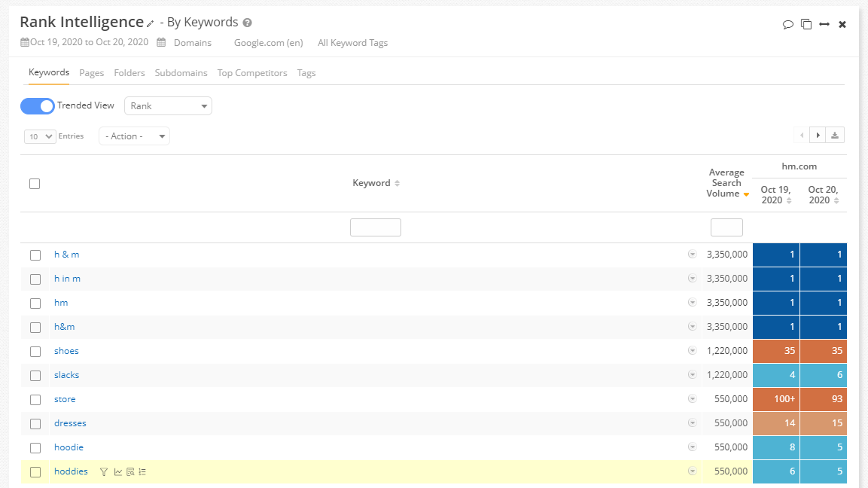The height and width of the screenshot is (488, 868).
Task: Open the comment speech bubble icon
Action: coord(787,24)
